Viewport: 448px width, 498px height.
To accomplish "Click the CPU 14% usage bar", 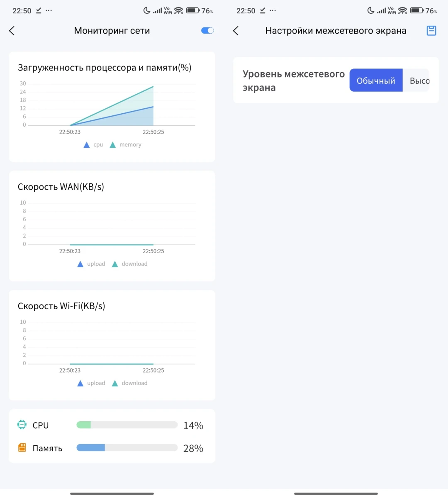I will [127, 425].
